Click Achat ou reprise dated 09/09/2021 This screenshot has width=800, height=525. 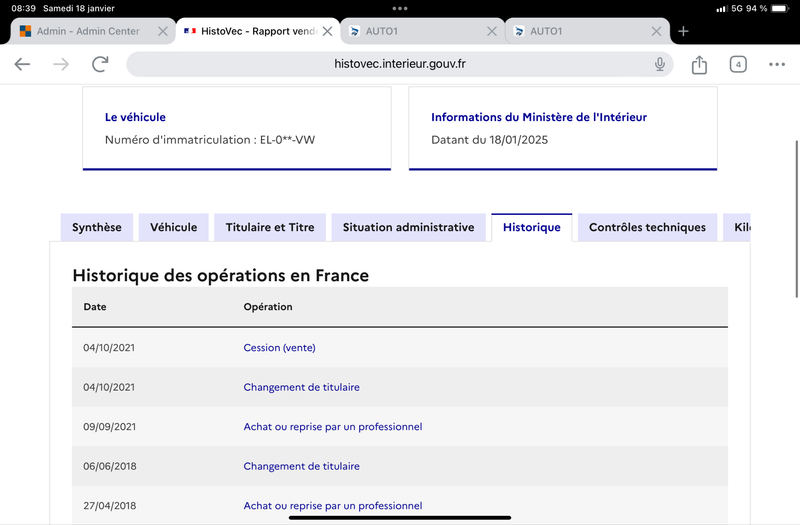[333, 427]
